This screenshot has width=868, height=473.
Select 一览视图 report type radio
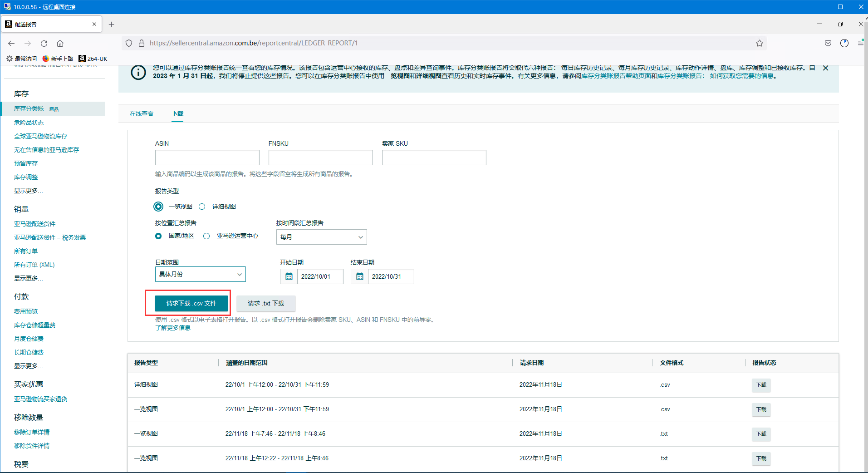[x=158, y=207]
